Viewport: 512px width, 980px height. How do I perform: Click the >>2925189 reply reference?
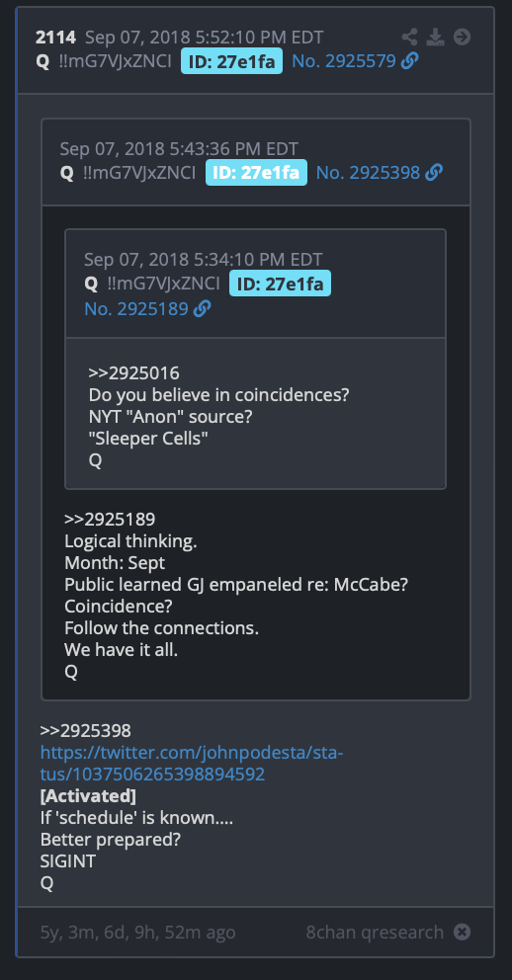click(110, 520)
